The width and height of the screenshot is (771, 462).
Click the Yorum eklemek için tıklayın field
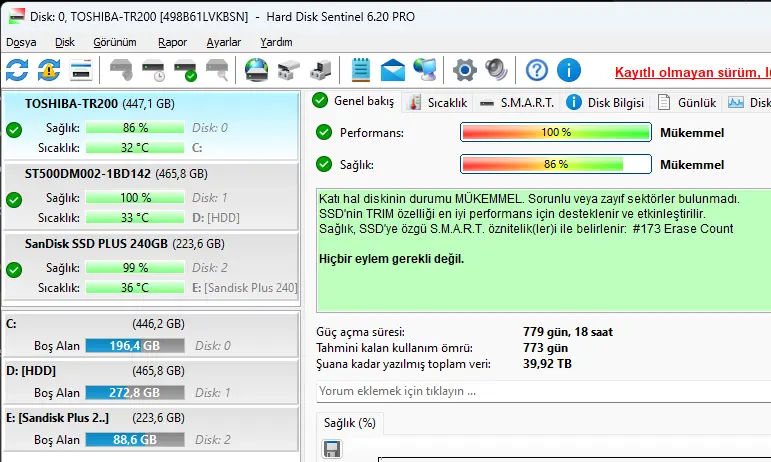(543, 391)
